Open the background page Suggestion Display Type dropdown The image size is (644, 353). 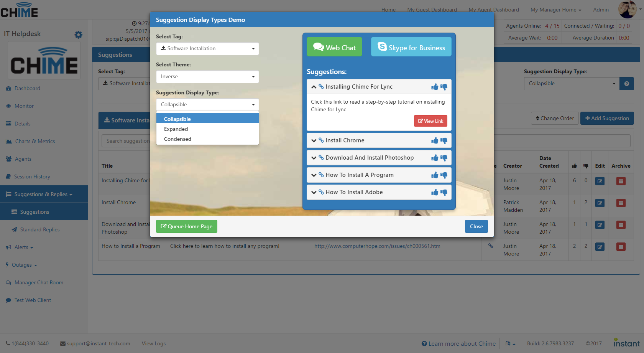[572, 84]
